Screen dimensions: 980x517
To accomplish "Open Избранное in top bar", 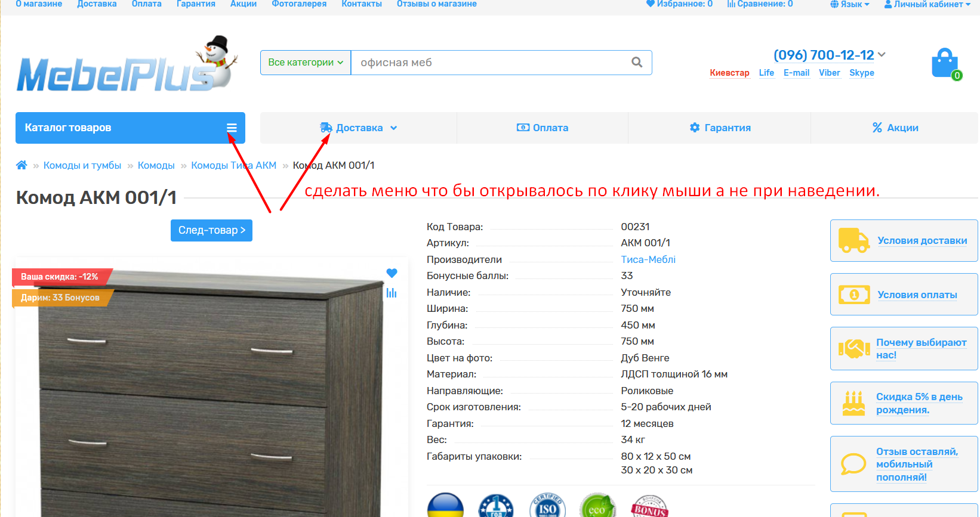I will click(679, 4).
